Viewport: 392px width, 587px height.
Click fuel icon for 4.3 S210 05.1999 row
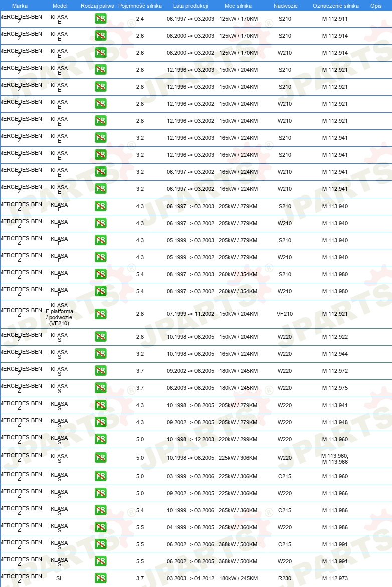tap(100, 240)
